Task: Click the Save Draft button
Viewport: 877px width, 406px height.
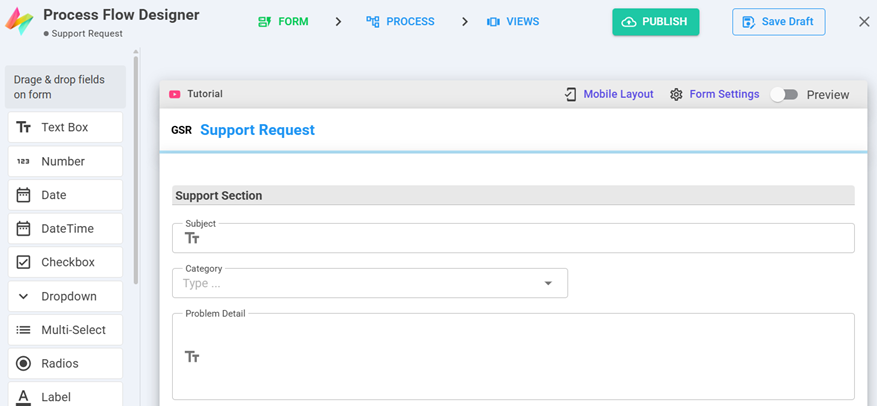Action: pos(778,22)
